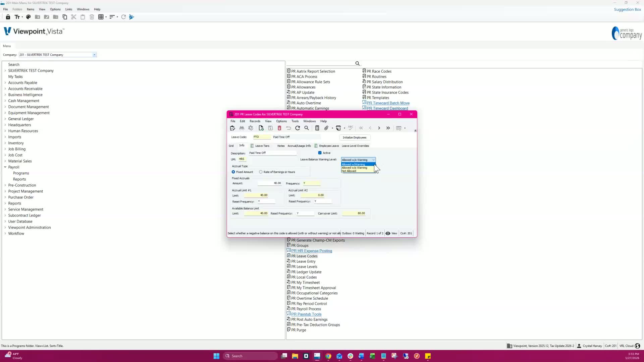Click the Initialize Employees button
Image resolution: width=644 pixels, height=362 pixels.
(x=354, y=137)
